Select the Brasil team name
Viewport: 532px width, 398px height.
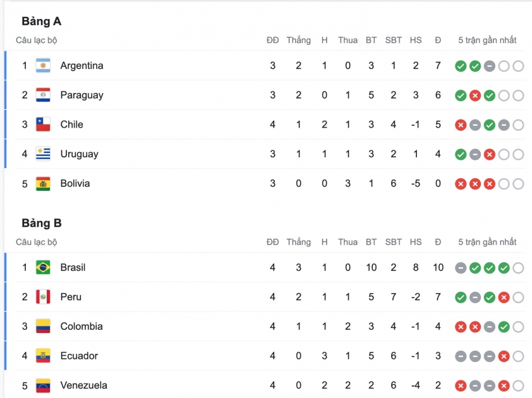(73, 268)
